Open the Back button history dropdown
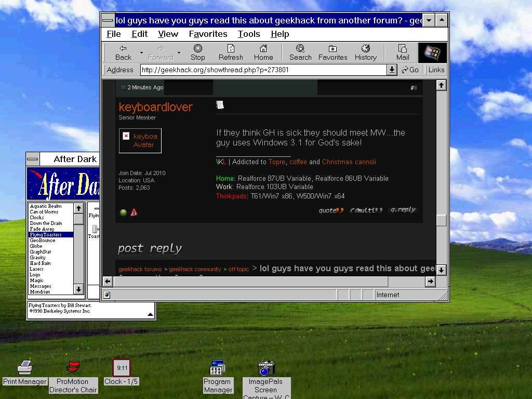Viewport: 532px width, 399px height. 141,52
